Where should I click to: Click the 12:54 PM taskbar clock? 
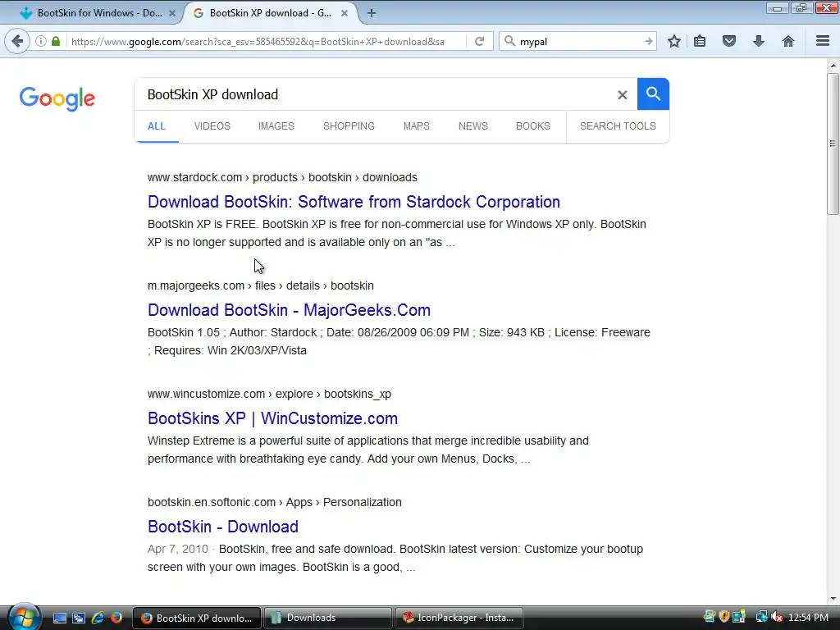coord(808,618)
